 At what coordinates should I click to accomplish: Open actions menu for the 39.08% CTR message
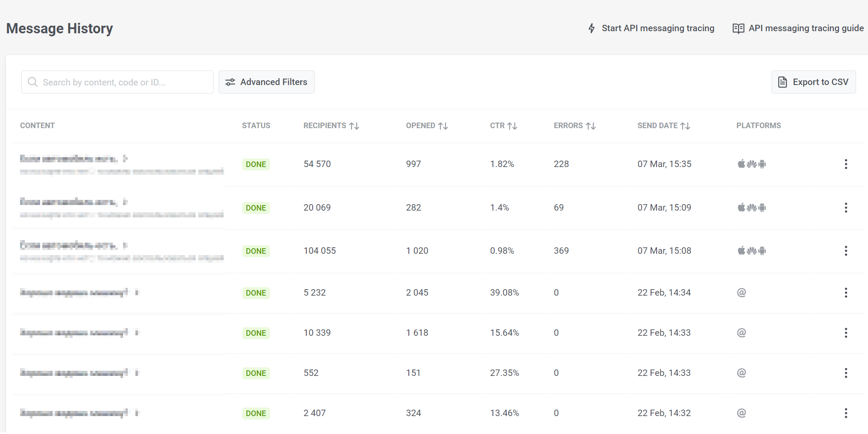(845, 293)
